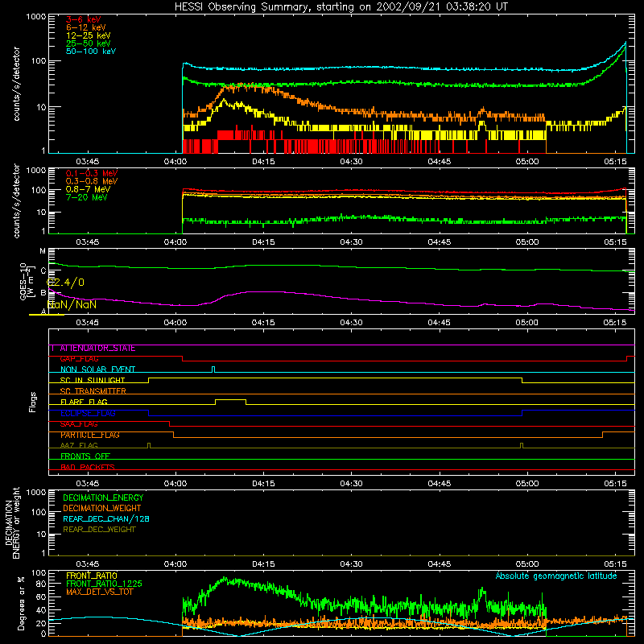644x644 pixels.
Task: Click the non-solar event spike in Flags panel
Action: pos(213,369)
